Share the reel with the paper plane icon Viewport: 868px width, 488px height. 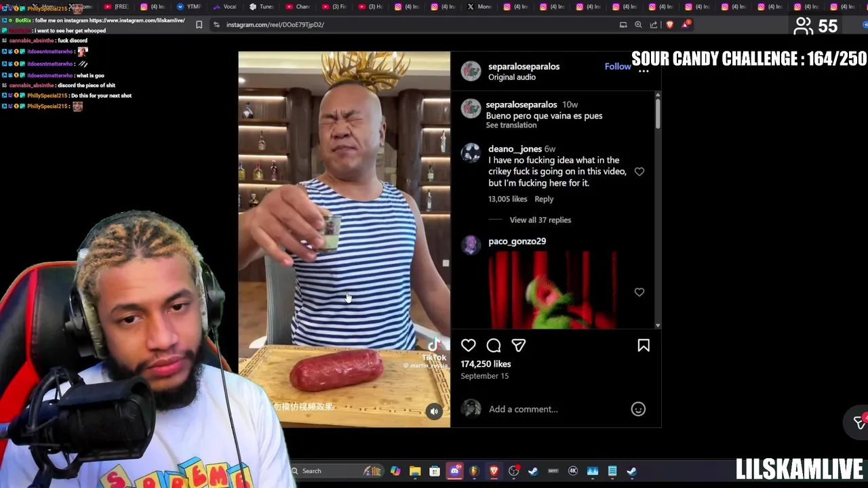tap(519, 346)
